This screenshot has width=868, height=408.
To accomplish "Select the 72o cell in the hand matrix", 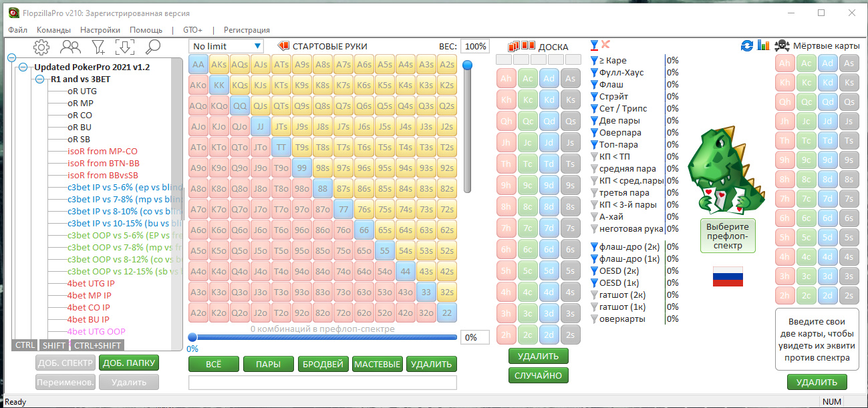I will click(x=343, y=313).
